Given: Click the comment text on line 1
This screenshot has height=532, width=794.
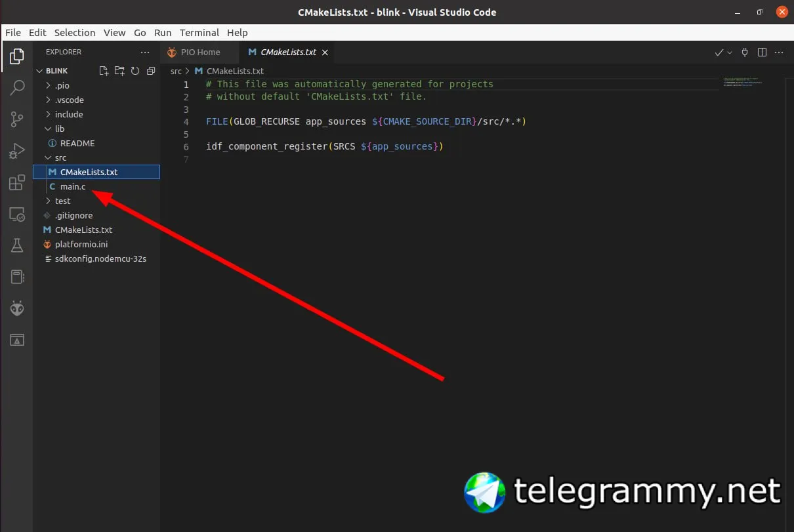Looking at the screenshot, I should 349,84.
